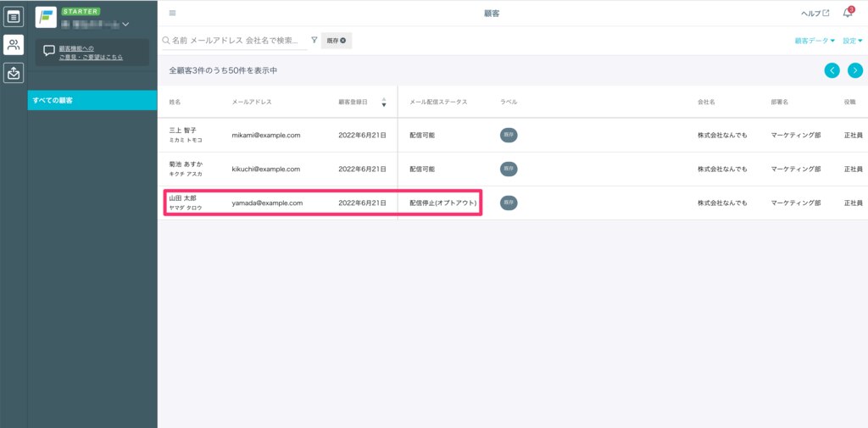Toggle the hamburger menu icon
868x428 pixels.
(173, 13)
